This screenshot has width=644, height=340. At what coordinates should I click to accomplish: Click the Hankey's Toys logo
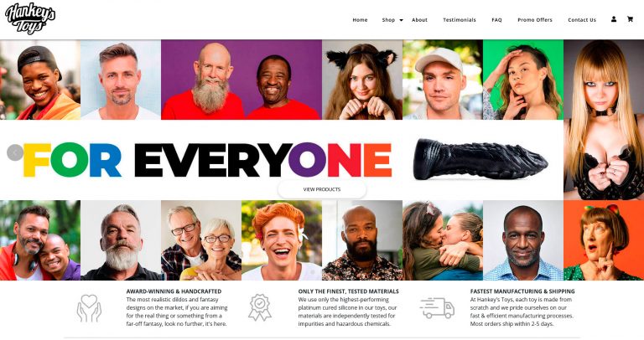click(x=30, y=18)
